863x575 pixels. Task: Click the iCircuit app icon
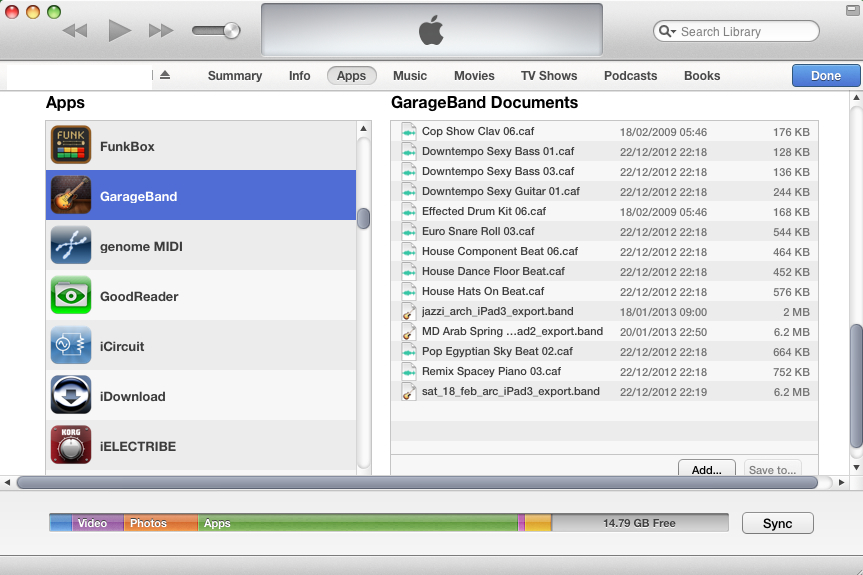coord(71,346)
